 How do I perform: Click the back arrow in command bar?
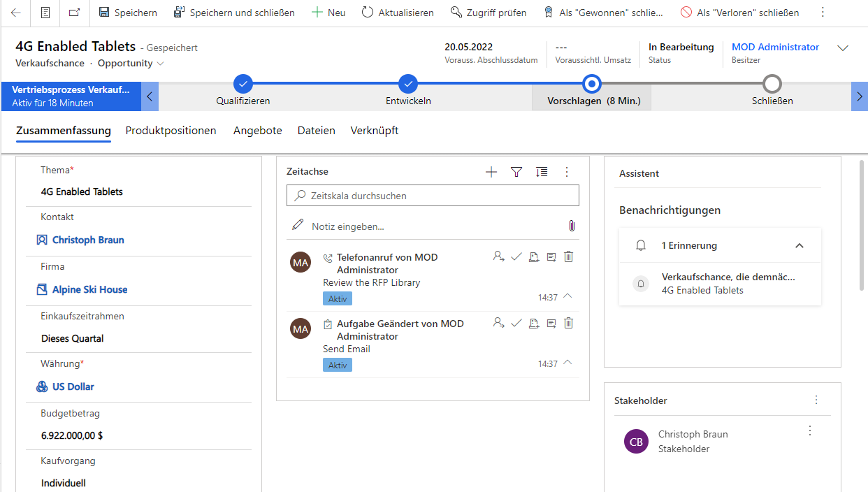pos(16,13)
